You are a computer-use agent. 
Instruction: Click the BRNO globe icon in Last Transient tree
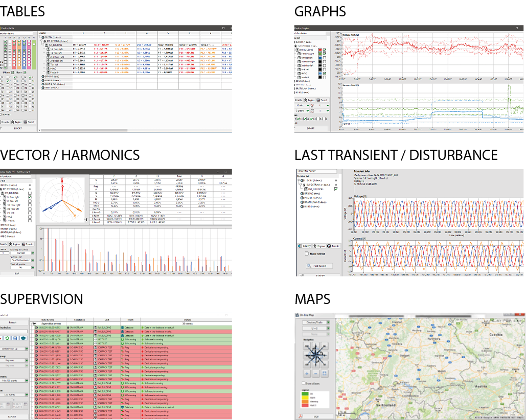[x=302, y=194]
